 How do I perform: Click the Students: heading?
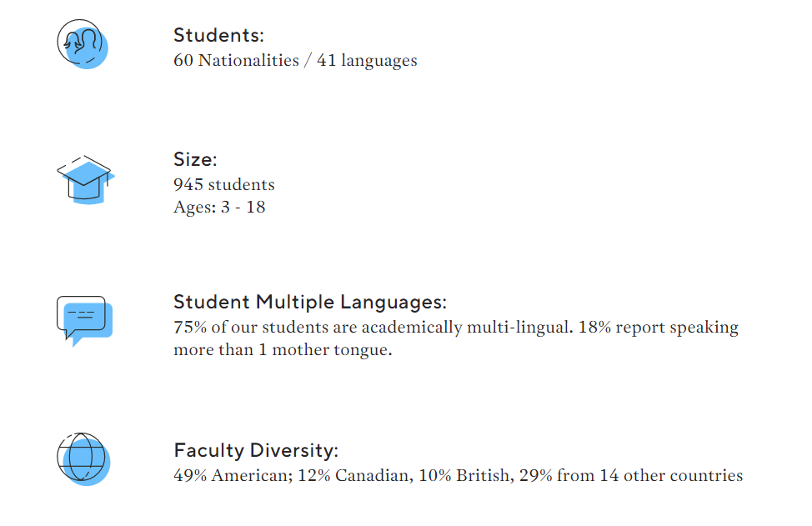[218, 35]
